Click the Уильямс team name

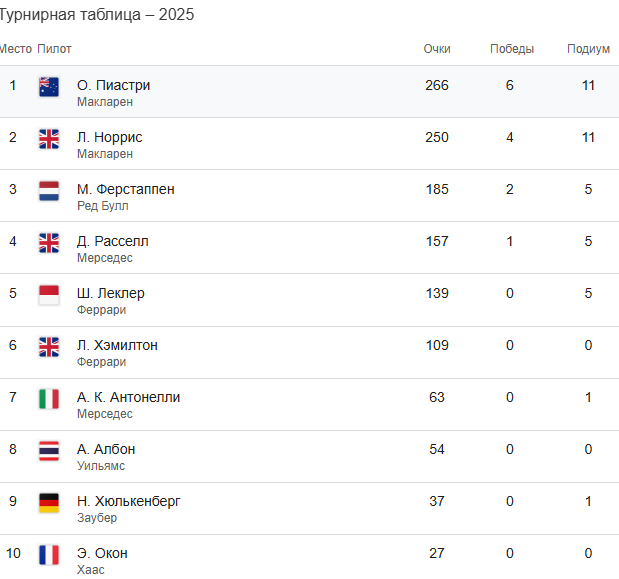pos(101,466)
